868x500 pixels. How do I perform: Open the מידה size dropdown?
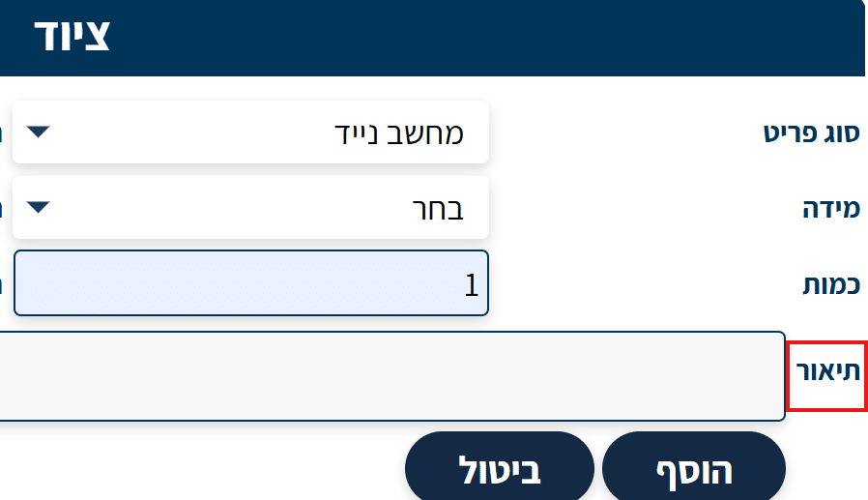(x=249, y=207)
